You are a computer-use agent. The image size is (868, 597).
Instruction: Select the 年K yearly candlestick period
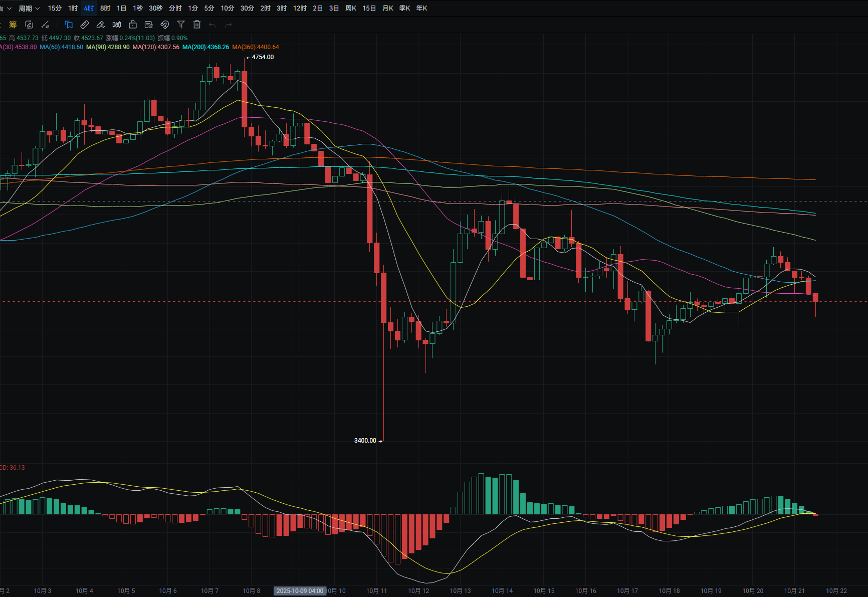coord(421,8)
